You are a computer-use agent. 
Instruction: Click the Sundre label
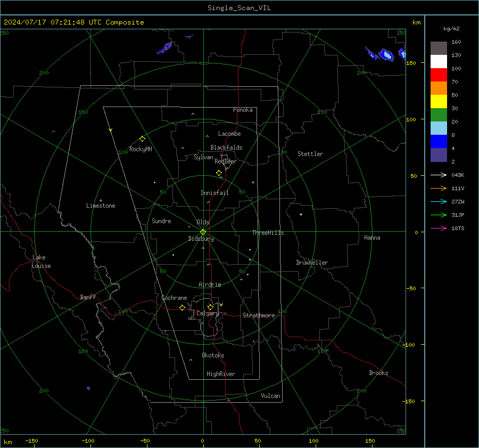[x=161, y=221]
